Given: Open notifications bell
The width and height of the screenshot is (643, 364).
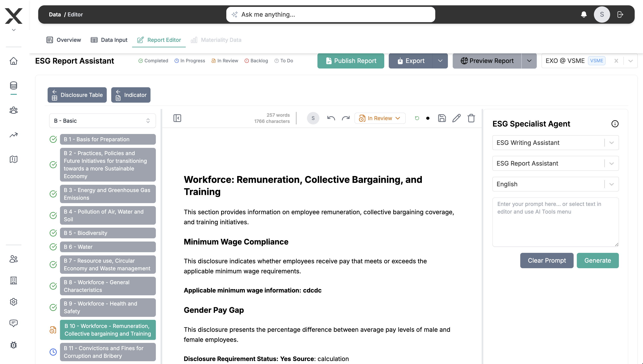Looking at the screenshot, I should pyautogui.click(x=583, y=15).
